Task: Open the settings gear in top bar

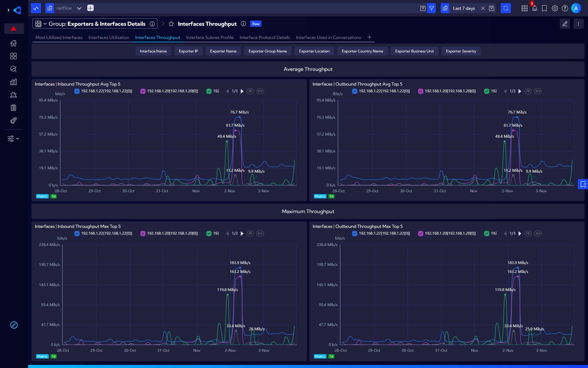Action: coord(555,8)
